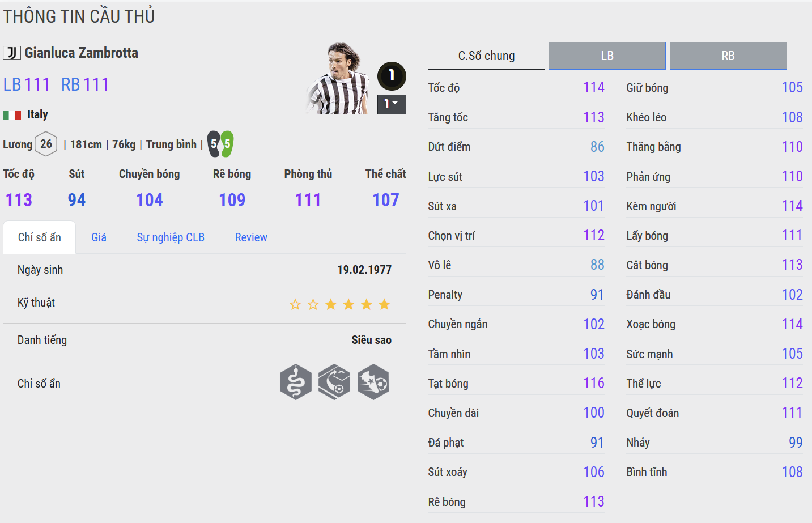Click the curved cross pass trait icon
Screen dimensions: 812x523
pos(334,382)
